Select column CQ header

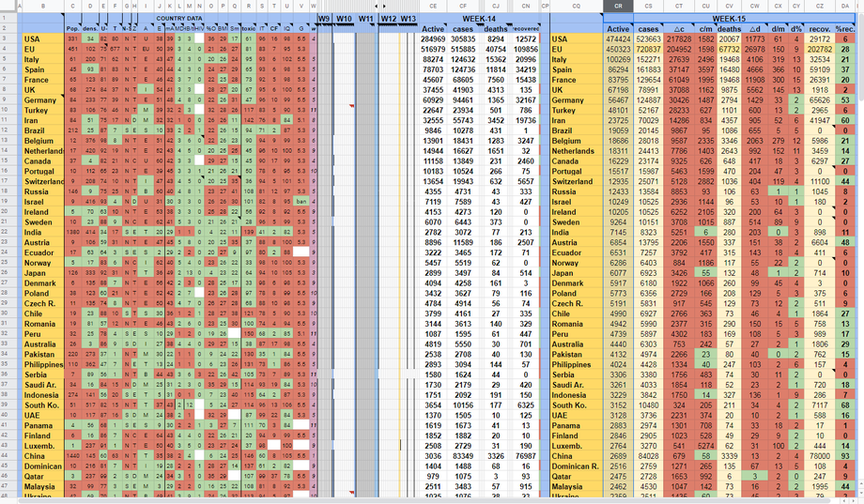(x=577, y=6)
